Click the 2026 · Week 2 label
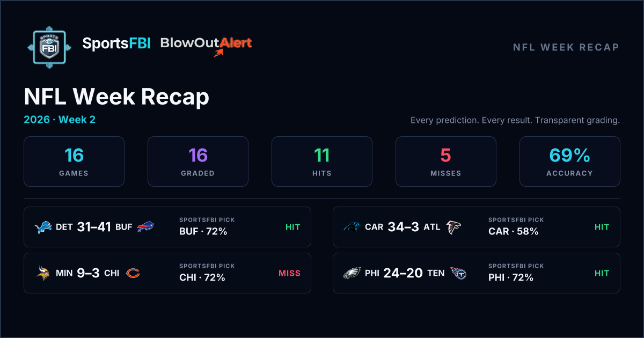Image resolution: width=644 pixels, height=338 pixels. [x=60, y=120]
